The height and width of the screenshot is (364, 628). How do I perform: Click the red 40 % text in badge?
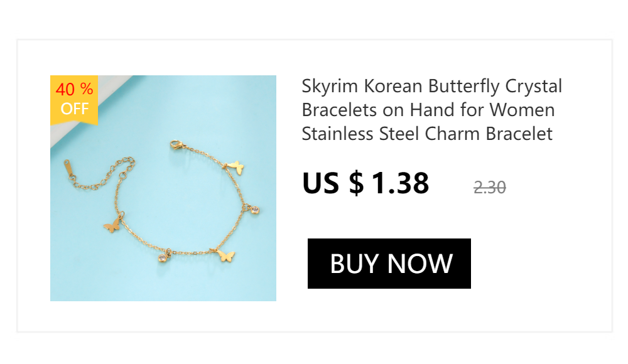click(75, 89)
